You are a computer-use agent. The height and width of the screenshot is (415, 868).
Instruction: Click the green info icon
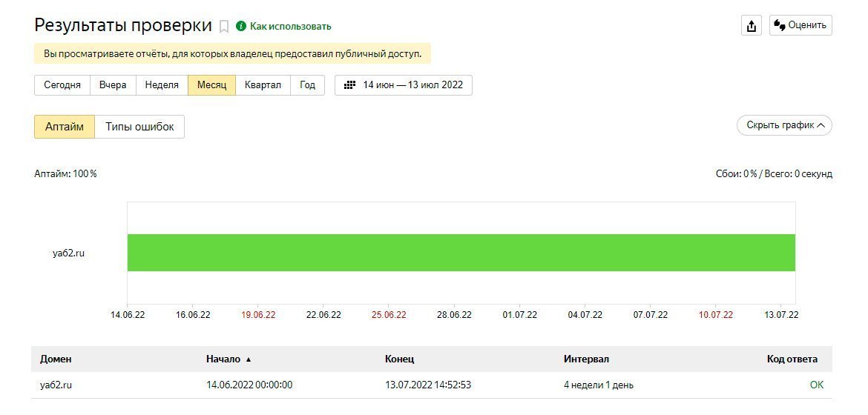tap(241, 26)
